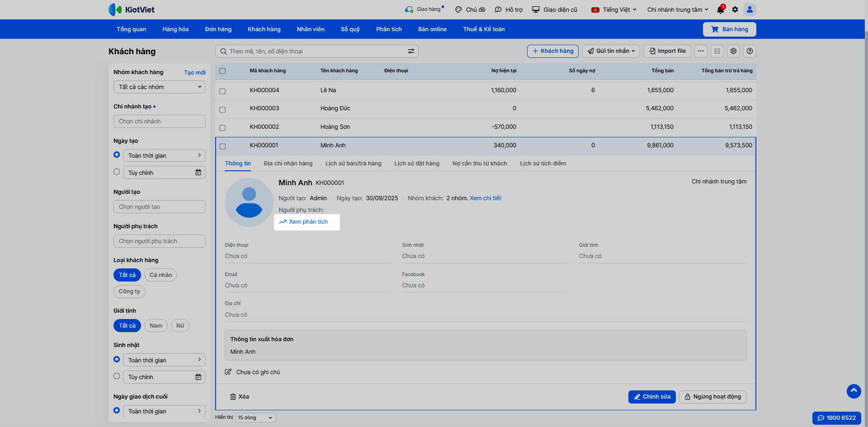The width and height of the screenshot is (868, 427).
Task: Click the column display settings gear
Action: click(x=733, y=51)
